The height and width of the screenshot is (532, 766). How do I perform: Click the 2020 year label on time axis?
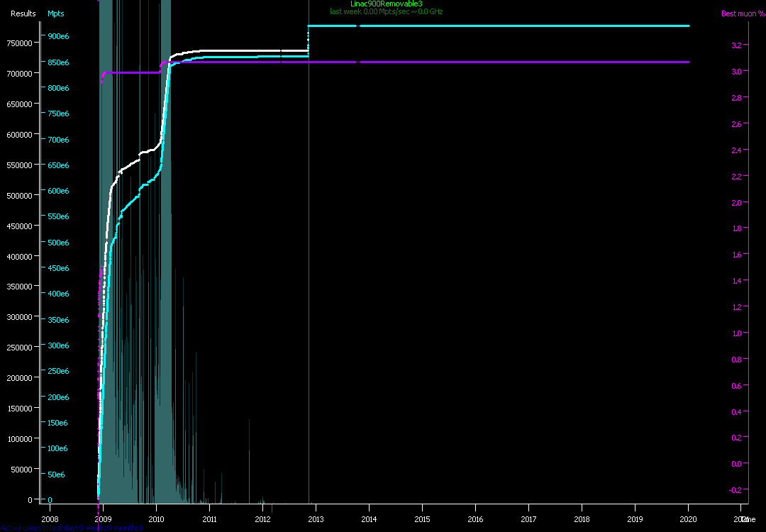pyautogui.click(x=688, y=519)
